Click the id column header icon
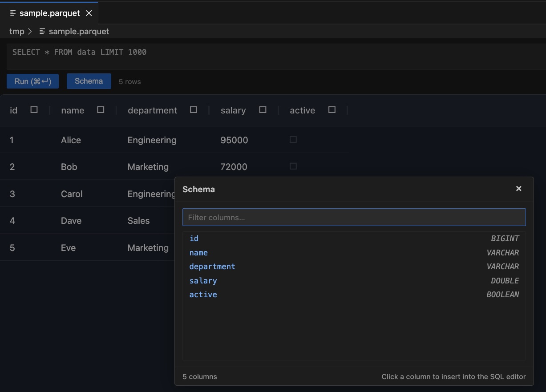546x392 pixels. click(34, 110)
